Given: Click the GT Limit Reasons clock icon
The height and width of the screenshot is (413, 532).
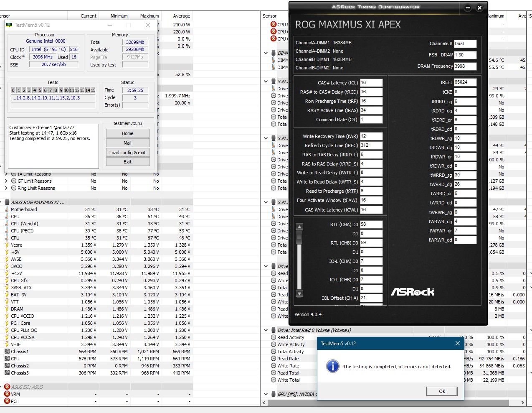Looking at the screenshot, I should [14, 181].
